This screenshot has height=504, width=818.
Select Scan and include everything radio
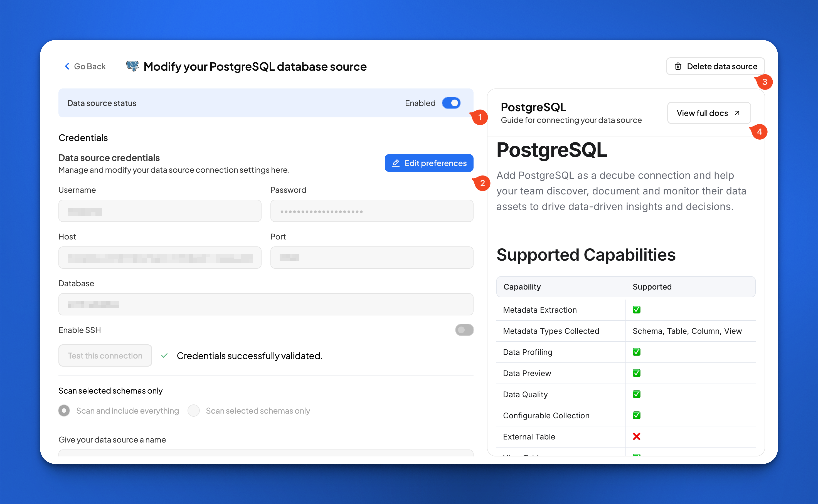[x=64, y=411]
